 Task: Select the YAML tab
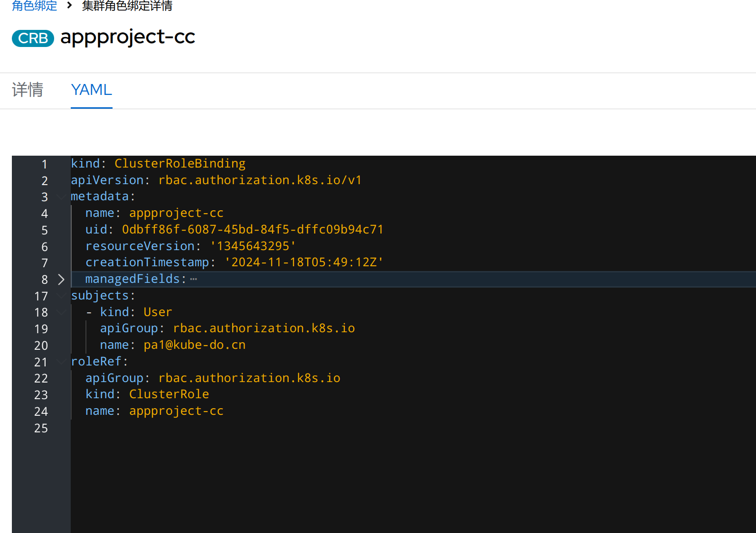coord(91,90)
